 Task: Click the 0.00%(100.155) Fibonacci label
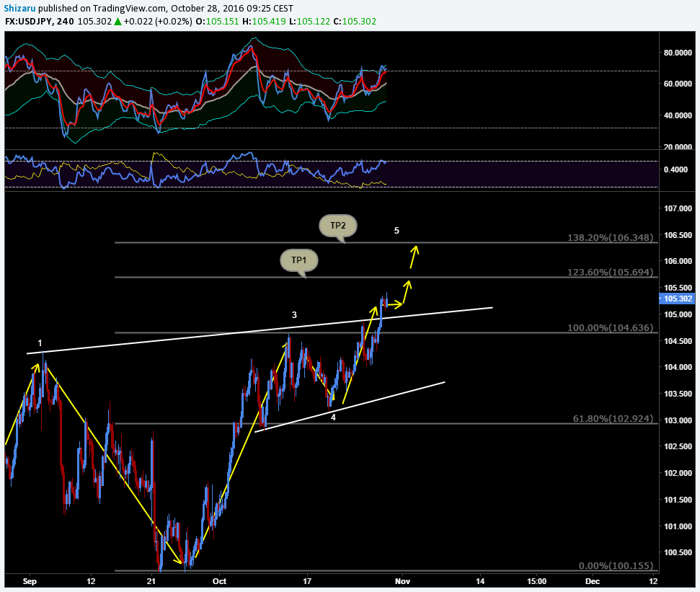tap(616, 565)
